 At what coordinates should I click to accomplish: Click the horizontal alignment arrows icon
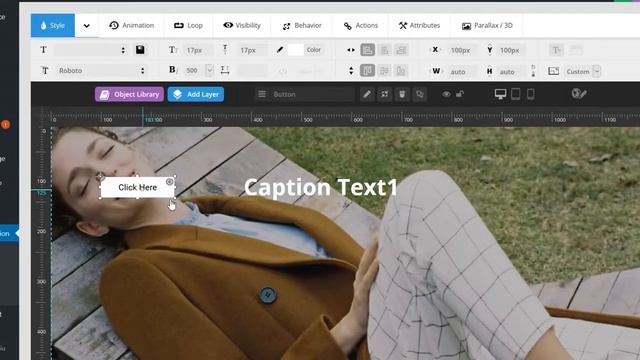[351, 50]
